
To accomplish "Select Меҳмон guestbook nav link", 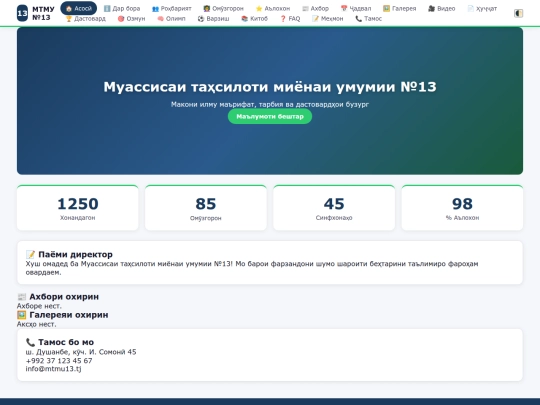I will click(x=327, y=19).
